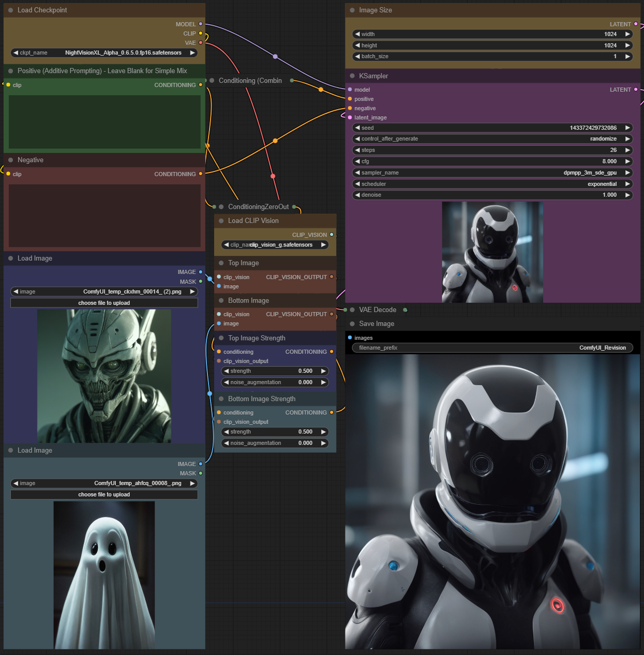
Task: Click the left arrow on batch_size
Action: [x=358, y=57]
